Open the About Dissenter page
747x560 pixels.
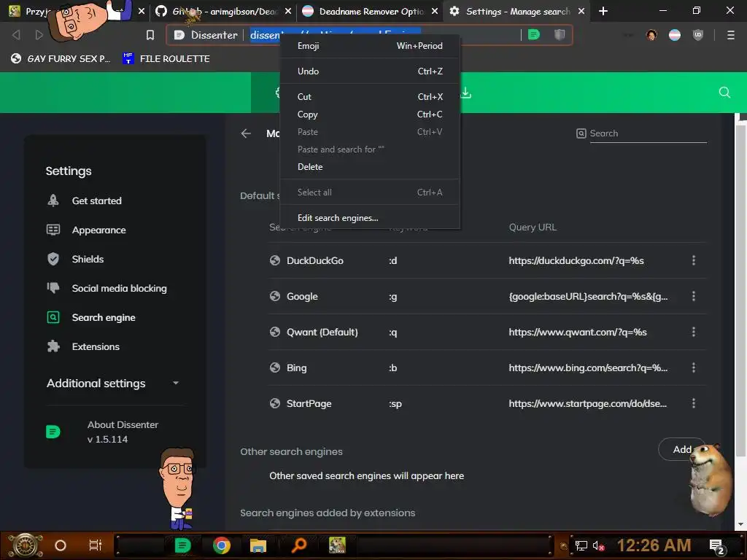123,432
